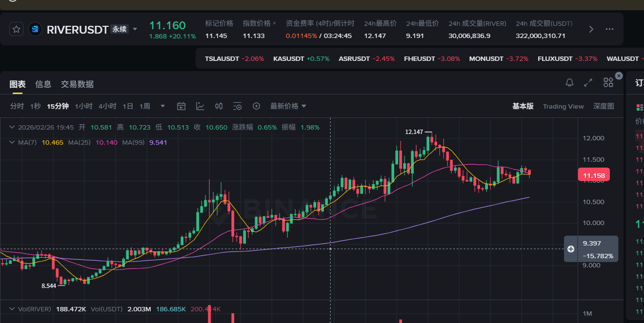Collapse the Vol indicator row chevron
Screen dimensions: 644x323
coord(12,309)
